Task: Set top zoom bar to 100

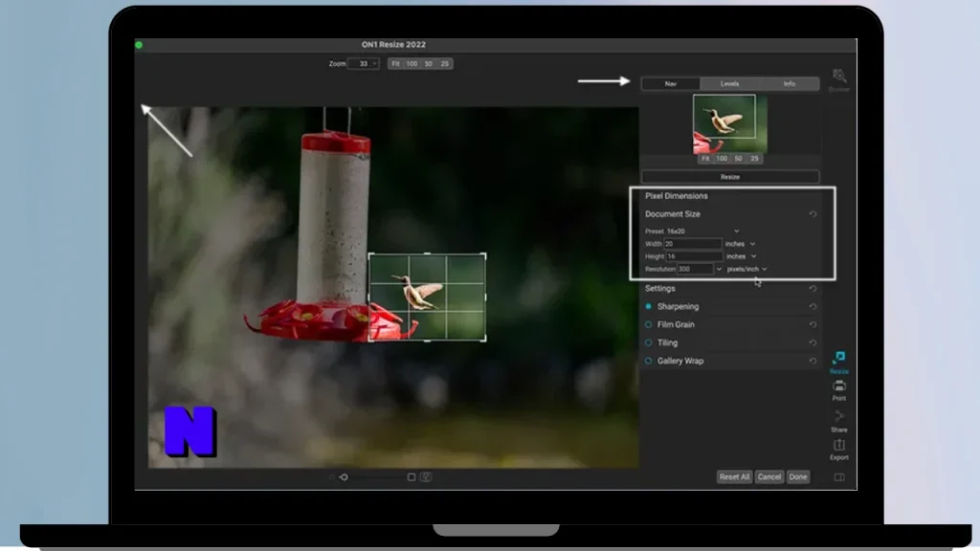Action: [412, 64]
